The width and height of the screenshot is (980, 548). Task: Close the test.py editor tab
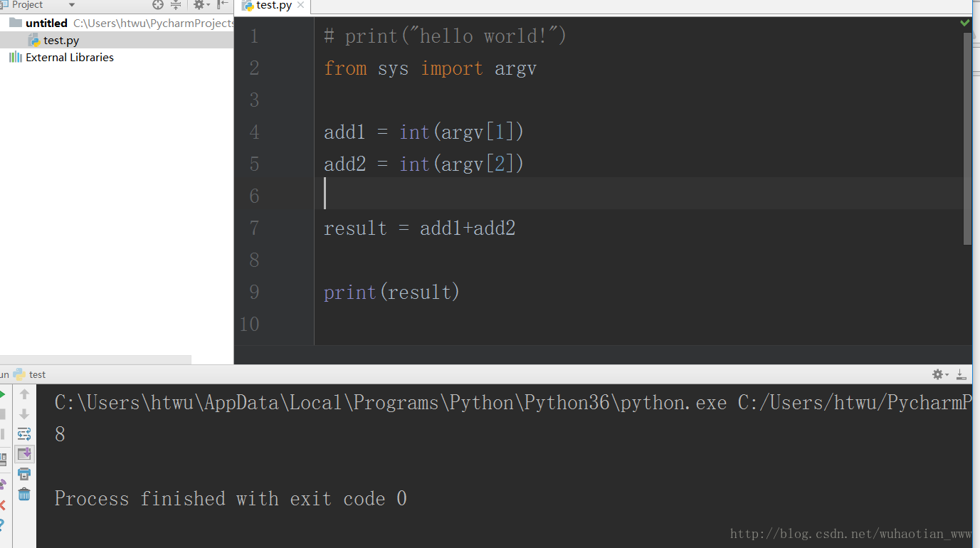coord(300,6)
